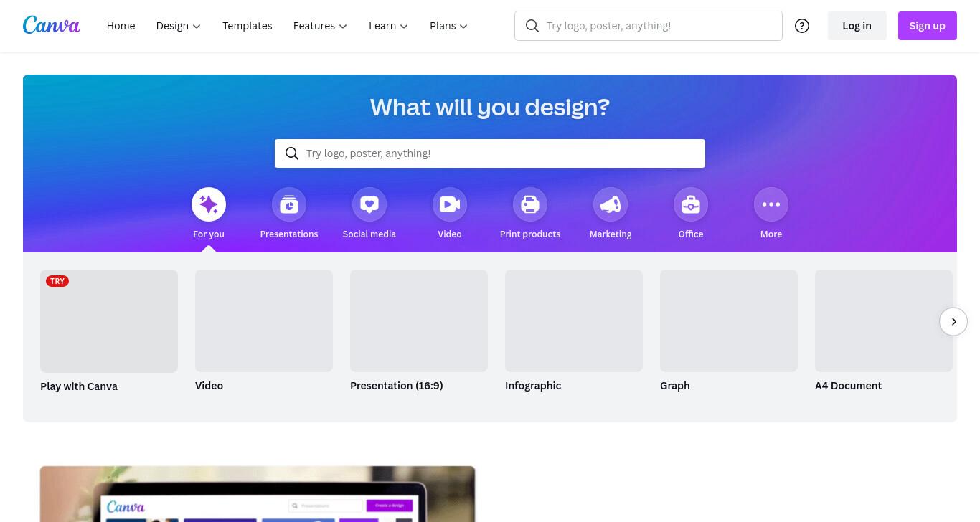Click the 'Office' tab label

[691, 234]
